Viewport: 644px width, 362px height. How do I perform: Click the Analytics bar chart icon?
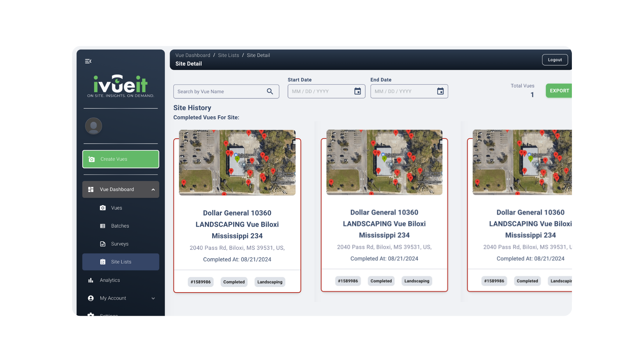(x=91, y=280)
